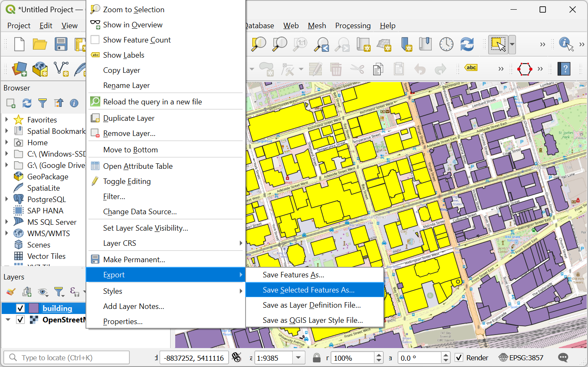
Task: Click the Help question mark icon
Action: click(x=564, y=69)
